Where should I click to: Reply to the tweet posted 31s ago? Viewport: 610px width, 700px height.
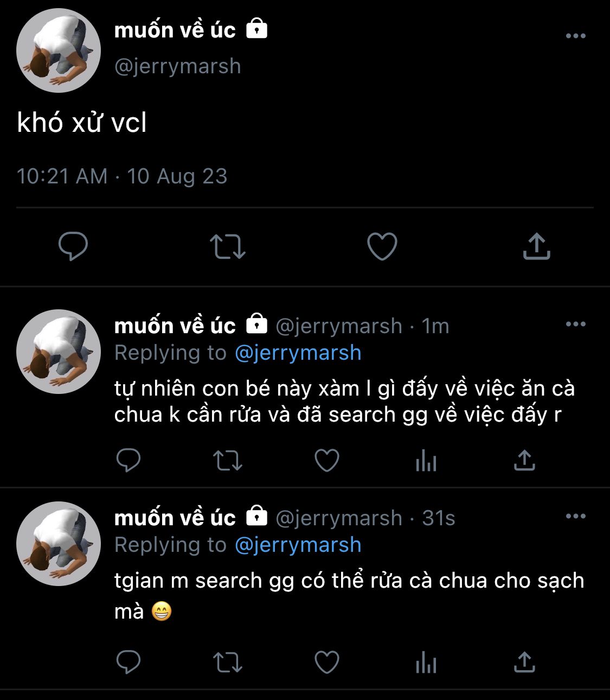tap(129, 663)
